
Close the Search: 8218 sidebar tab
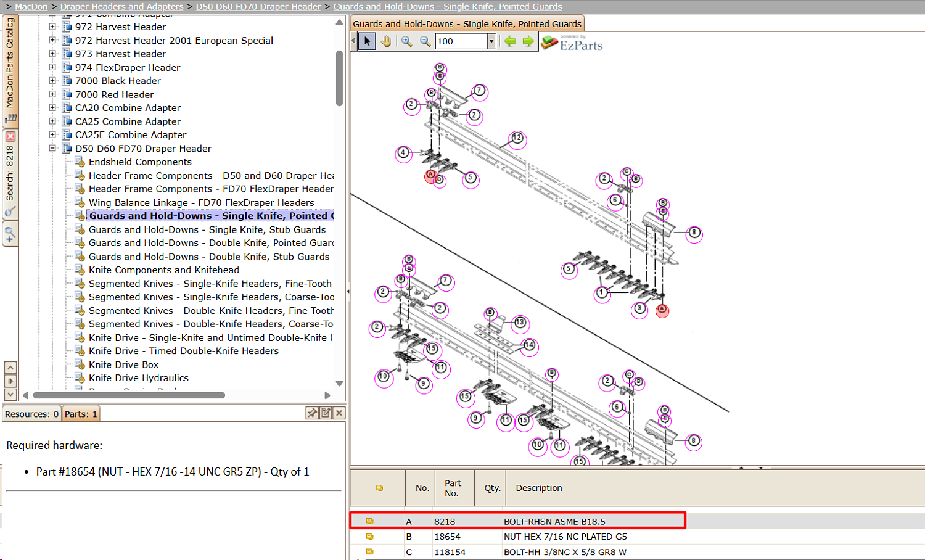tap(10, 136)
